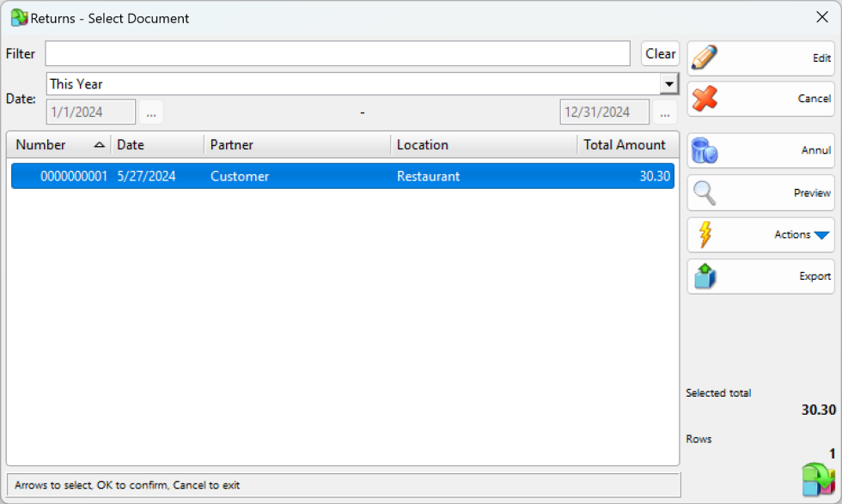Click the app icon in the title bar

click(x=19, y=18)
